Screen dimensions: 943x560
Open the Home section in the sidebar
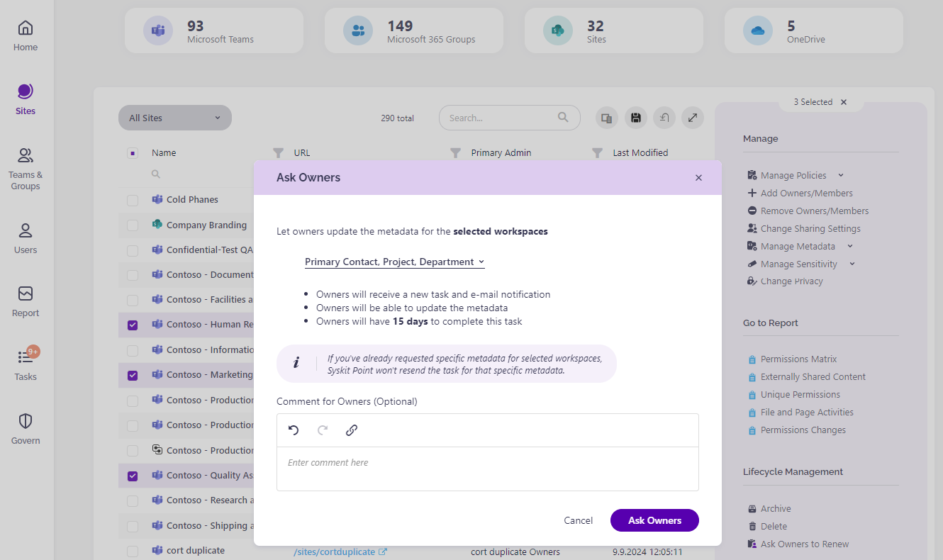pyautogui.click(x=25, y=34)
